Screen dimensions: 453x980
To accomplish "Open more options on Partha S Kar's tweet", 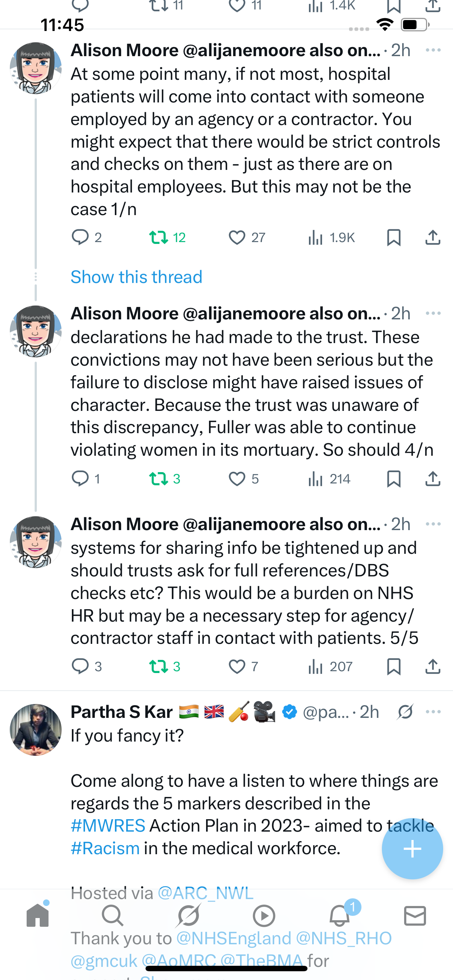I will click(x=433, y=712).
